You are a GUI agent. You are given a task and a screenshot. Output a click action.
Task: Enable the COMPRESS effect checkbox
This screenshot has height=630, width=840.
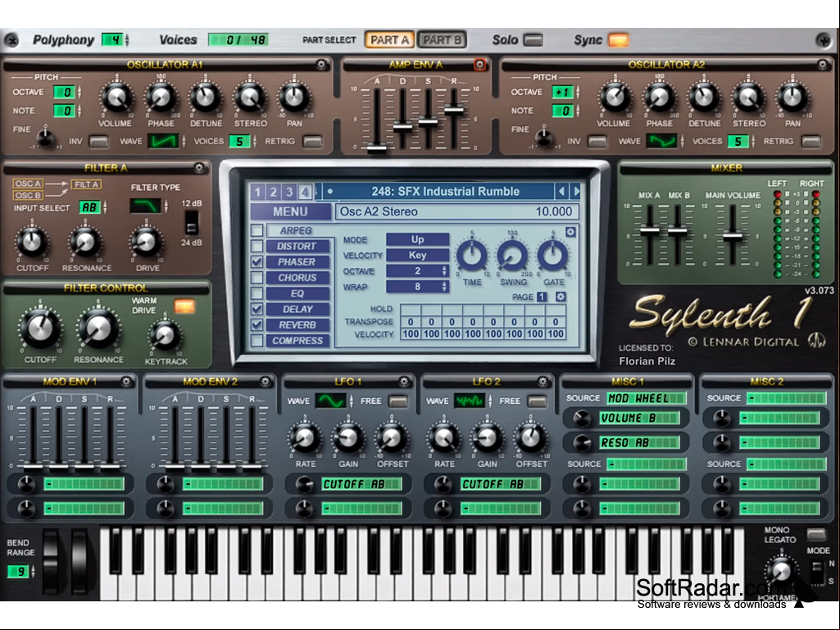tap(257, 341)
